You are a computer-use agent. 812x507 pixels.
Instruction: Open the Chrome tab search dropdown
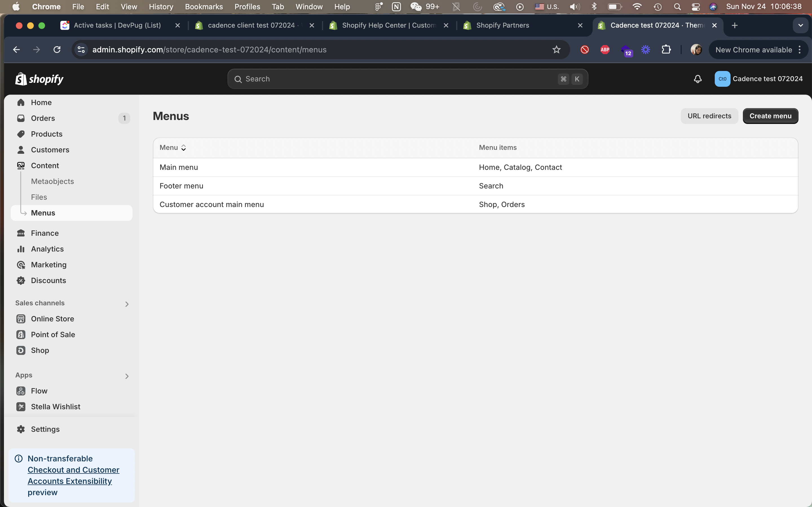pyautogui.click(x=800, y=25)
